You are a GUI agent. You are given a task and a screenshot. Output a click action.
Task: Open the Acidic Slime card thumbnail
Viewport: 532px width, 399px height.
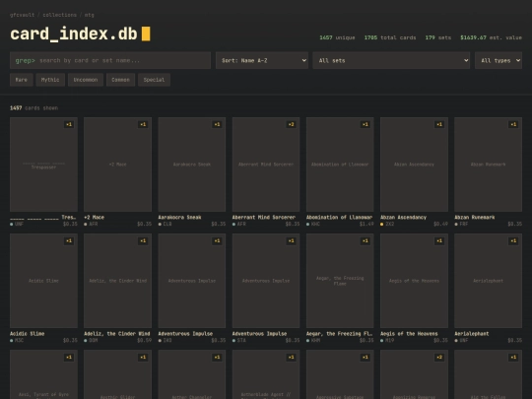[43, 281]
